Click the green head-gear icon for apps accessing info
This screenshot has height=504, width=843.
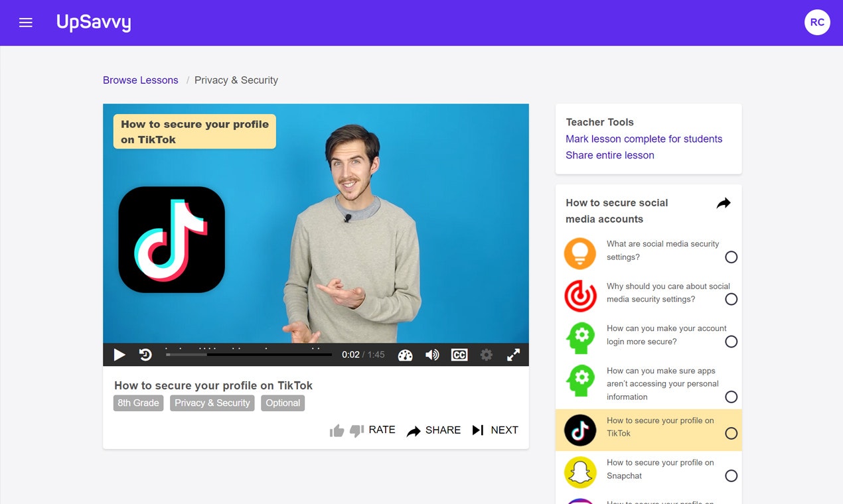pos(580,381)
